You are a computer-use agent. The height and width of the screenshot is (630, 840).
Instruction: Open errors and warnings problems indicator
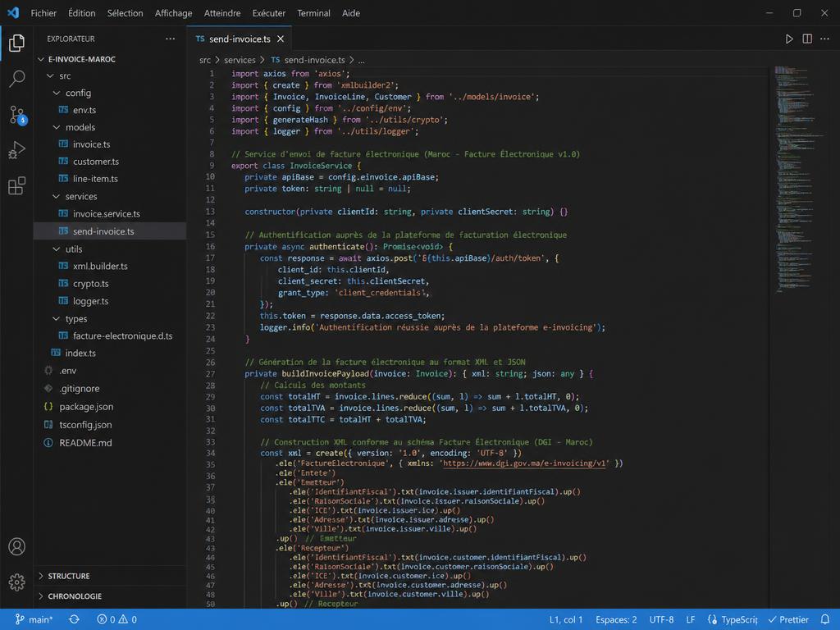(116, 619)
